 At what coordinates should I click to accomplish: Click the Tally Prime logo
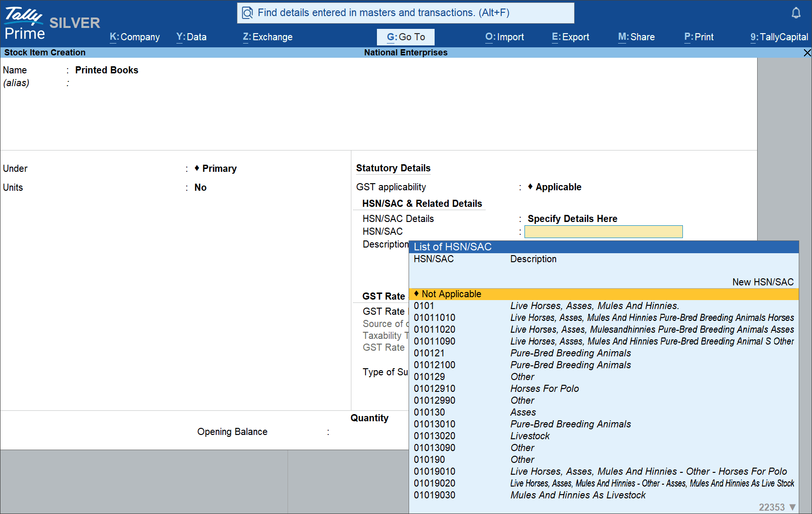click(x=25, y=23)
